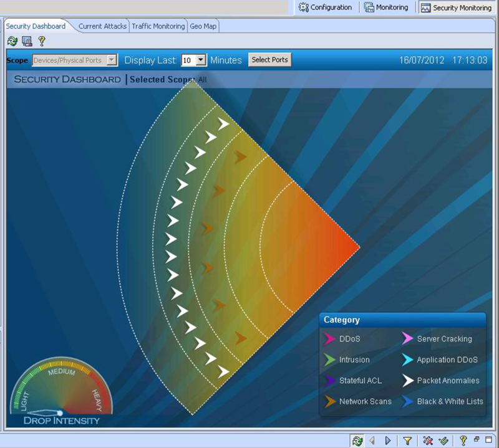The width and height of the screenshot is (499, 448).
Task: Click the red cross tools icon in bottom bar
Action: [428, 441]
